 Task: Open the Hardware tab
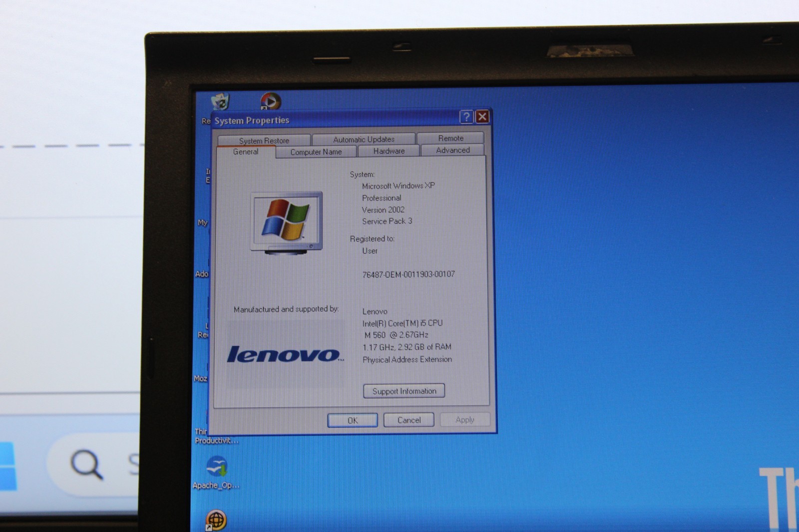pyautogui.click(x=389, y=151)
